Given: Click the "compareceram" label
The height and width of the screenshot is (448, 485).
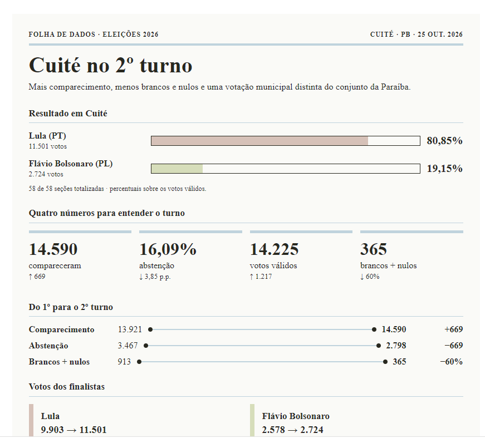Looking at the screenshot, I should (x=55, y=265).
